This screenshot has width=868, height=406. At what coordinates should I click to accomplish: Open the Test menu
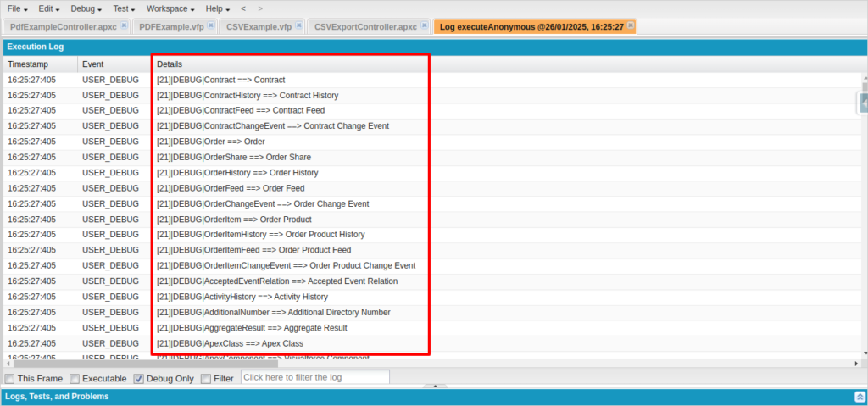(x=124, y=8)
